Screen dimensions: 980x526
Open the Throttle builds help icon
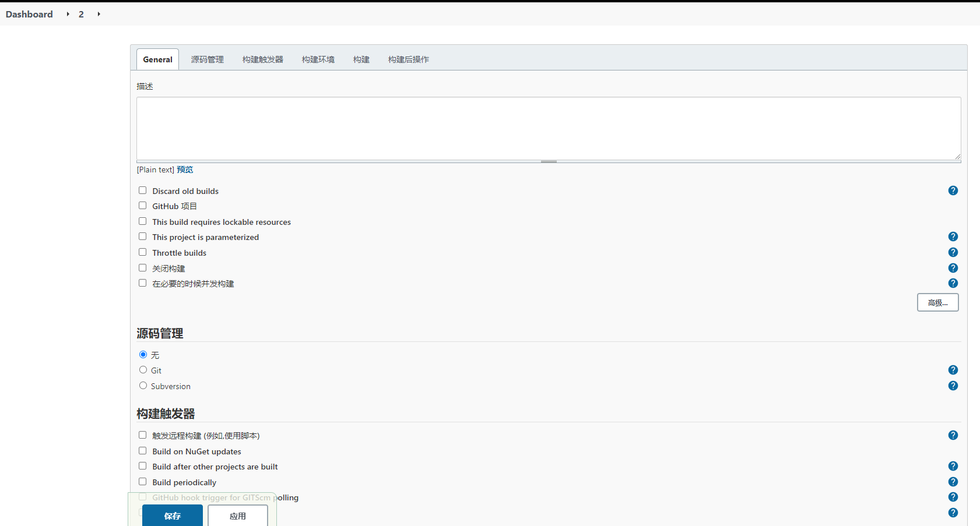pos(953,252)
